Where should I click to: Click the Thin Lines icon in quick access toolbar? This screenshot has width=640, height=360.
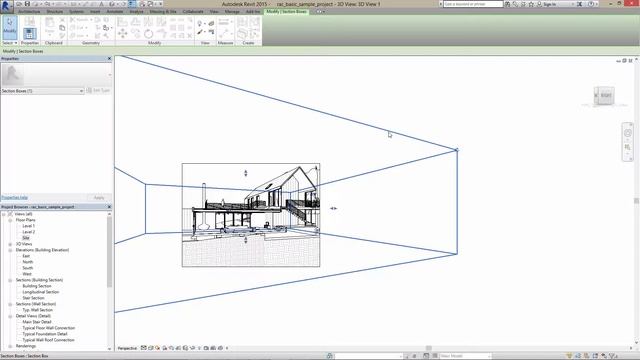click(132, 4)
